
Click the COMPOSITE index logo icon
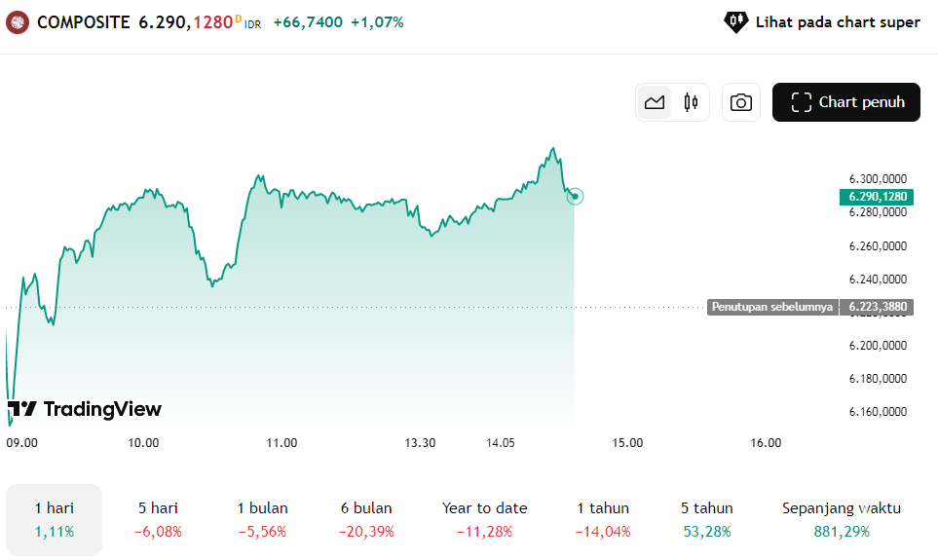click(18, 21)
